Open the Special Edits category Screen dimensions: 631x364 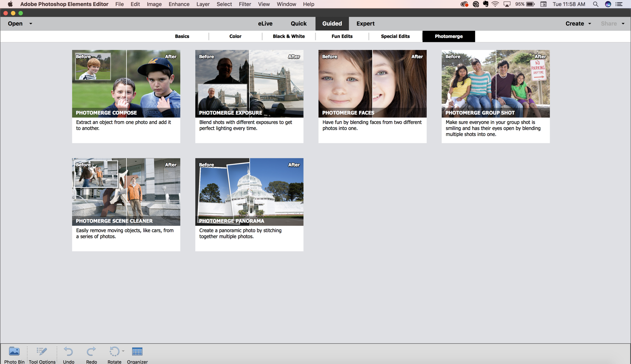pos(395,36)
